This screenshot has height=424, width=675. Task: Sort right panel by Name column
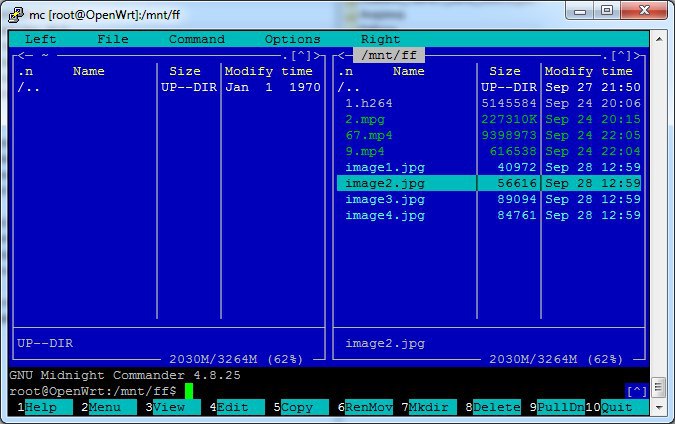[x=409, y=71]
